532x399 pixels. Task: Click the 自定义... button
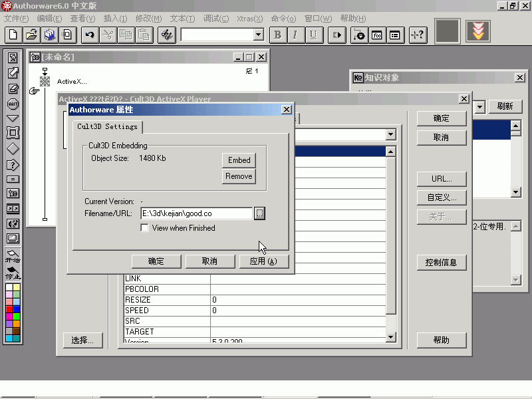point(442,198)
